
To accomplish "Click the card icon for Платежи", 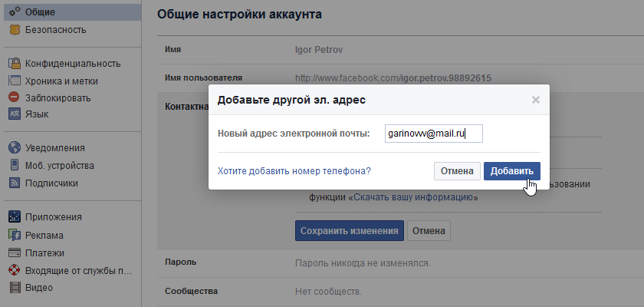I will [15, 253].
